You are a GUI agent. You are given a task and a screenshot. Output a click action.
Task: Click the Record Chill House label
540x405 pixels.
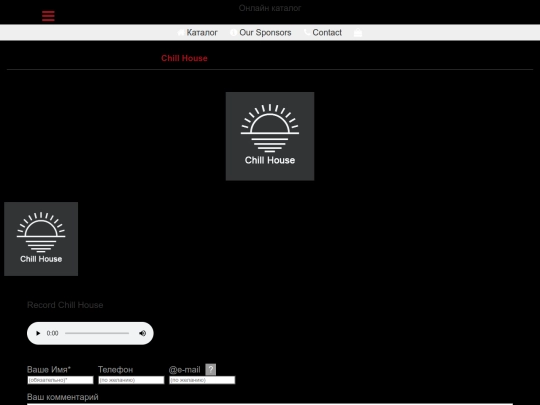[x=65, y=305]
